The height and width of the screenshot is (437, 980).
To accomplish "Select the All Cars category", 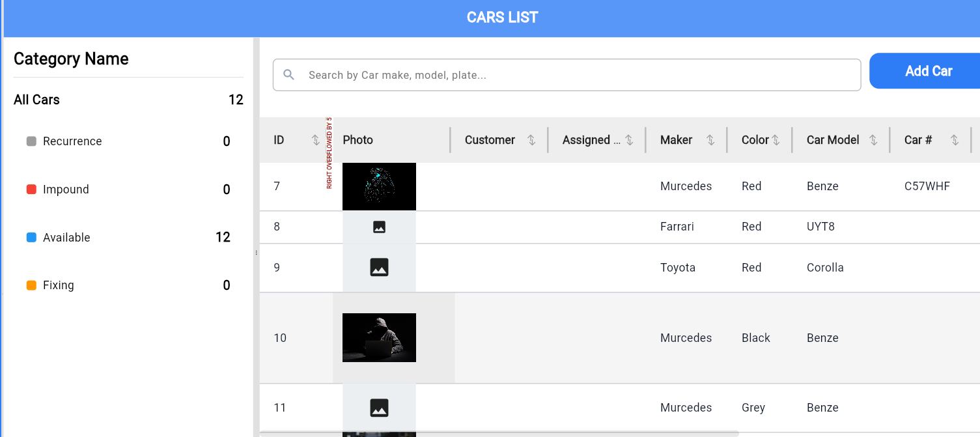I will point(37,100).
